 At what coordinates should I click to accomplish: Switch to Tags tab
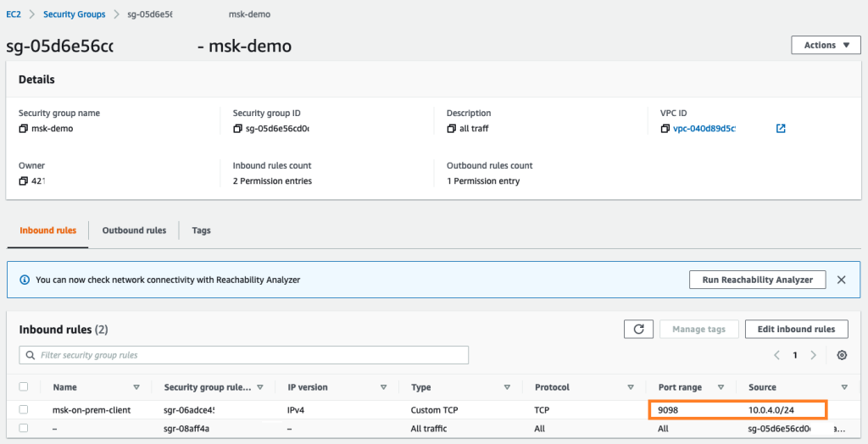tap(202, 230)
